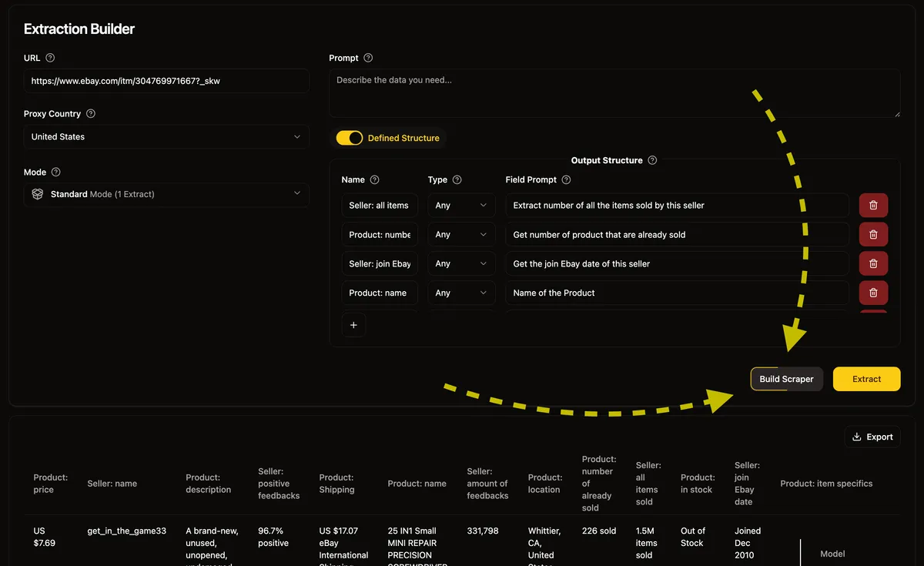Delete the 'Seller: all items' field row
The image size is (924, 566).
[x=873, y=206]
